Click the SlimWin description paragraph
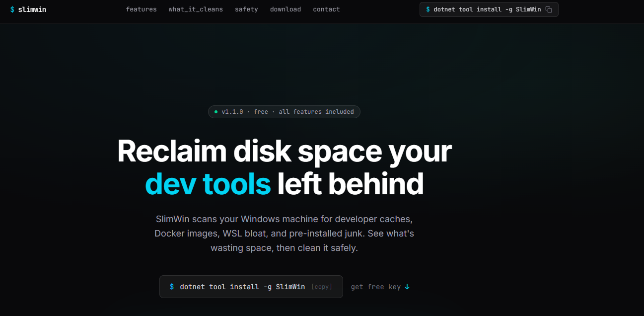 pyautogui.click(x=284, y=233)
